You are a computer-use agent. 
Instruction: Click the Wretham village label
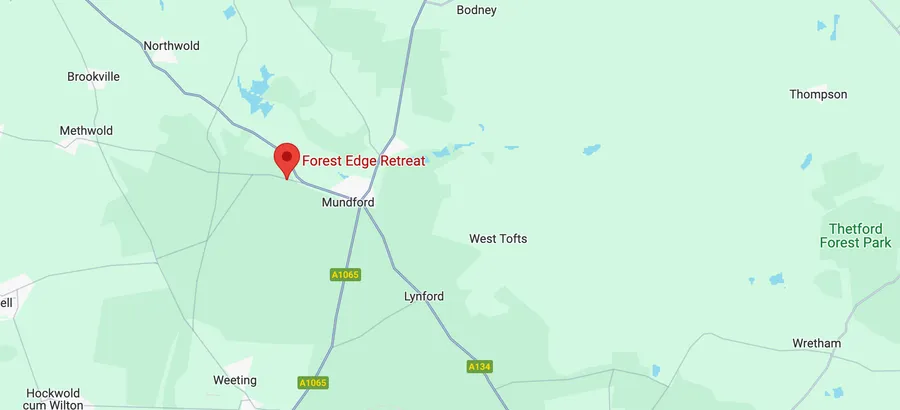tap(816, 343)
